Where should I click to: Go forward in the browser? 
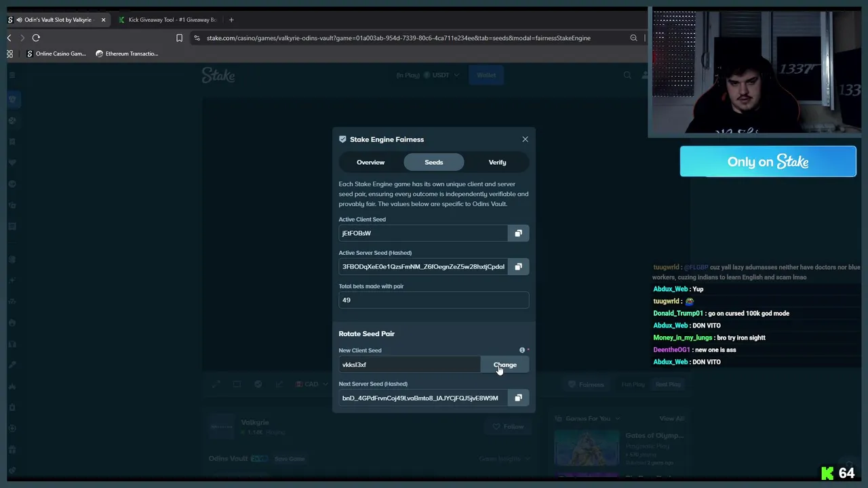click(x=22, y=38)
